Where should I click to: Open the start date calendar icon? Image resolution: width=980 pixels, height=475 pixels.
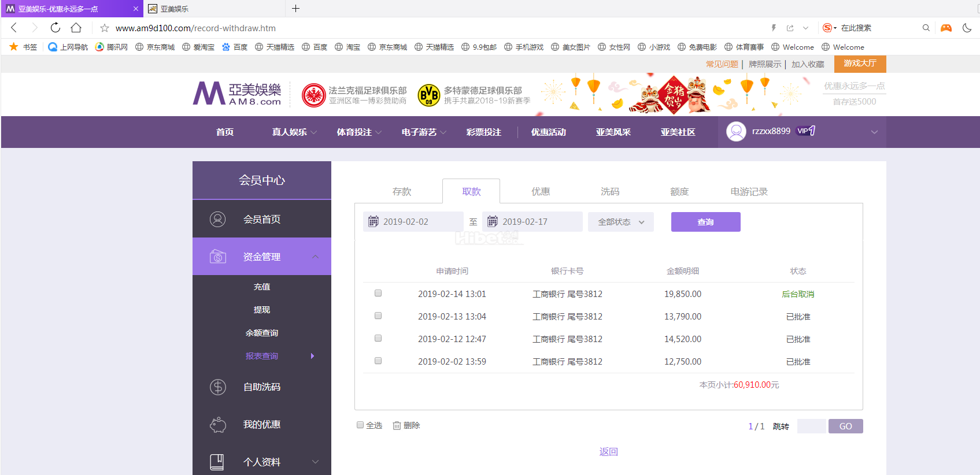pos(373,222)
